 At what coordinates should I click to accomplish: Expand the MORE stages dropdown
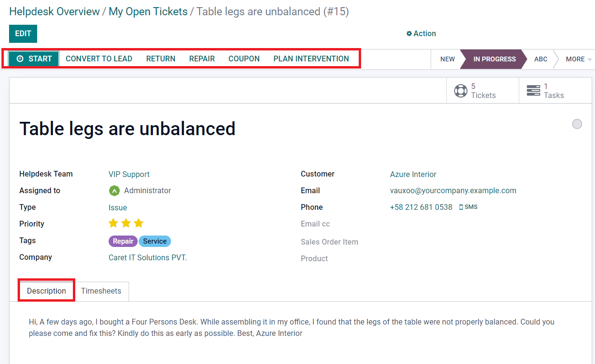pyautogui.click(x=579, y=59)
